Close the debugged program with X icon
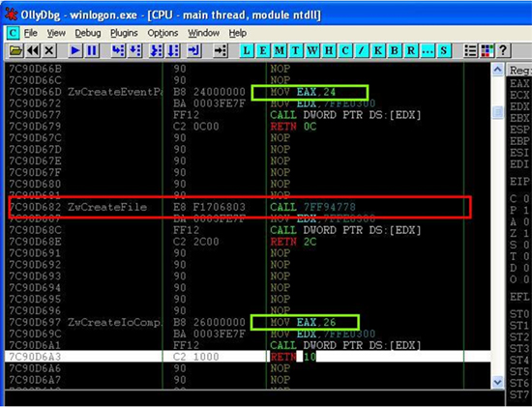Viewport: 532px width, 407px height. 49,51
